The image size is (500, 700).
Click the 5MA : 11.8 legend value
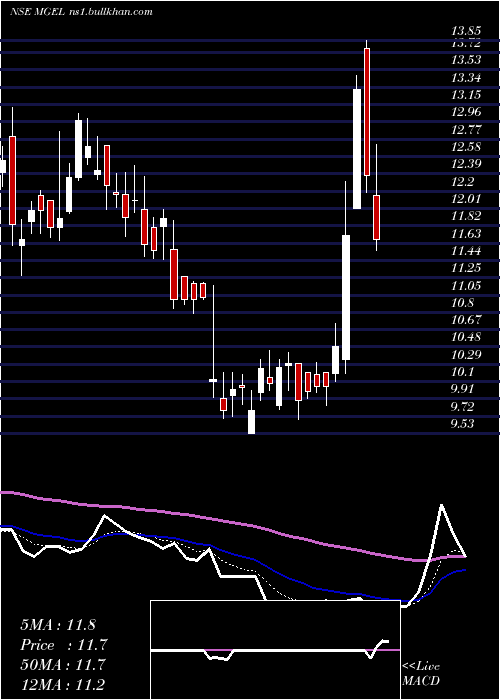tap(58, 625)
